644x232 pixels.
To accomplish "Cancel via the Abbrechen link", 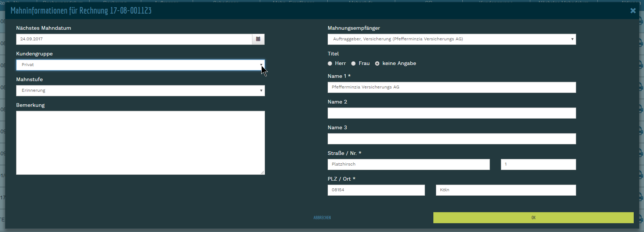I will pos(322,218).
